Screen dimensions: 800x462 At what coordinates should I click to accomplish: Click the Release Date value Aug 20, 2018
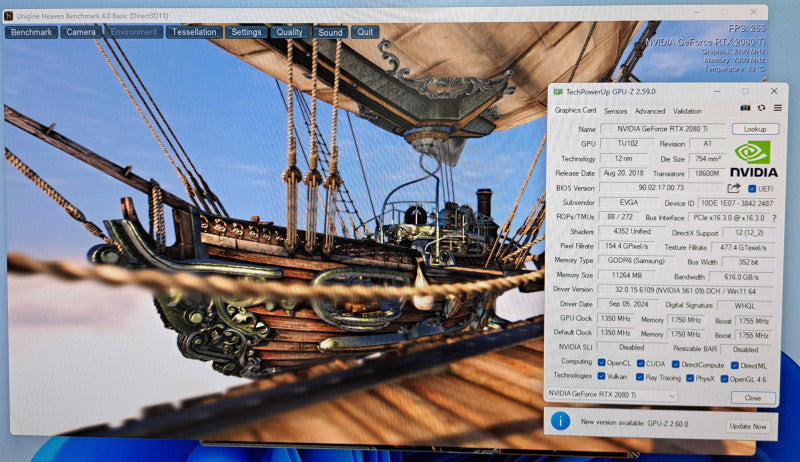623,173
